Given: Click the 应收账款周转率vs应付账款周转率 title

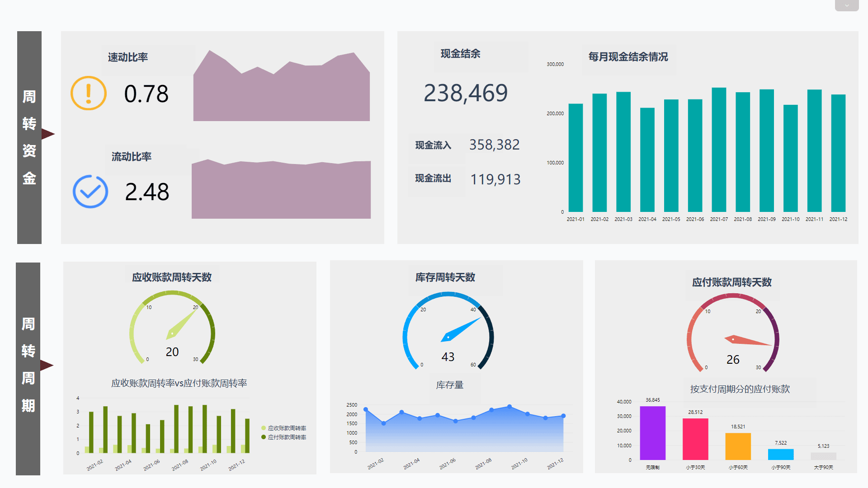Looking at the screenshot, I should coord(179,383).
